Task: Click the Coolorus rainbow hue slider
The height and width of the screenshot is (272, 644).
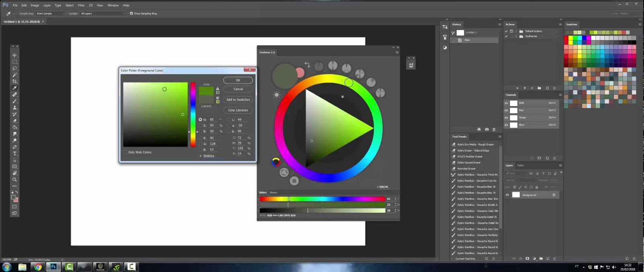Action: (322, 199)
